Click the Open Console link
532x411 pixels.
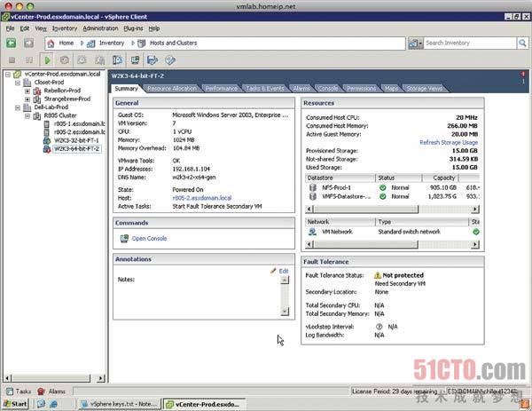(x=149, y=239)
